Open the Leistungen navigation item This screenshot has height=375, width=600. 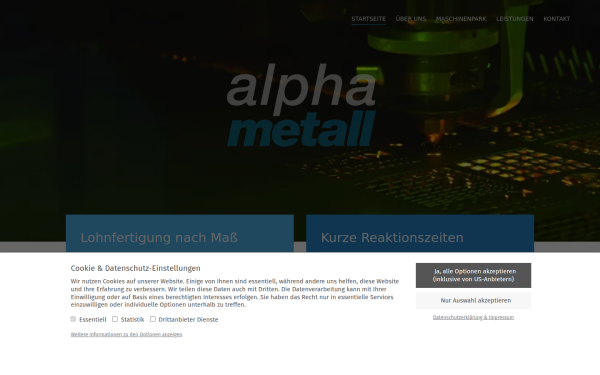[515, 19]
